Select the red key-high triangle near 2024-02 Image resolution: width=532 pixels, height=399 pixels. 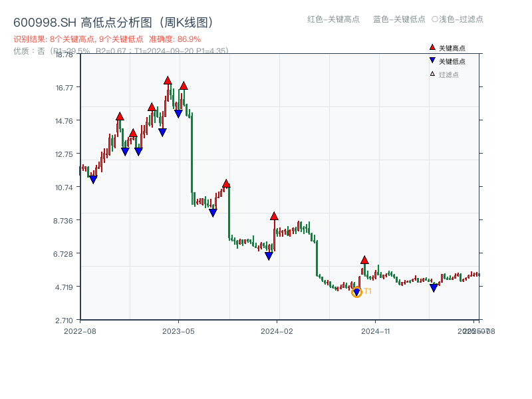274,216
